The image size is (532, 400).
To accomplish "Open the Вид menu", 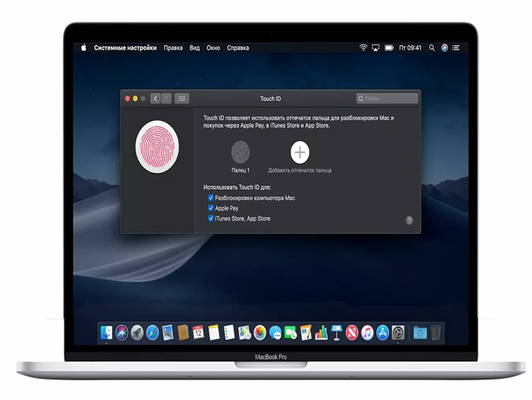I will point(194,48).
